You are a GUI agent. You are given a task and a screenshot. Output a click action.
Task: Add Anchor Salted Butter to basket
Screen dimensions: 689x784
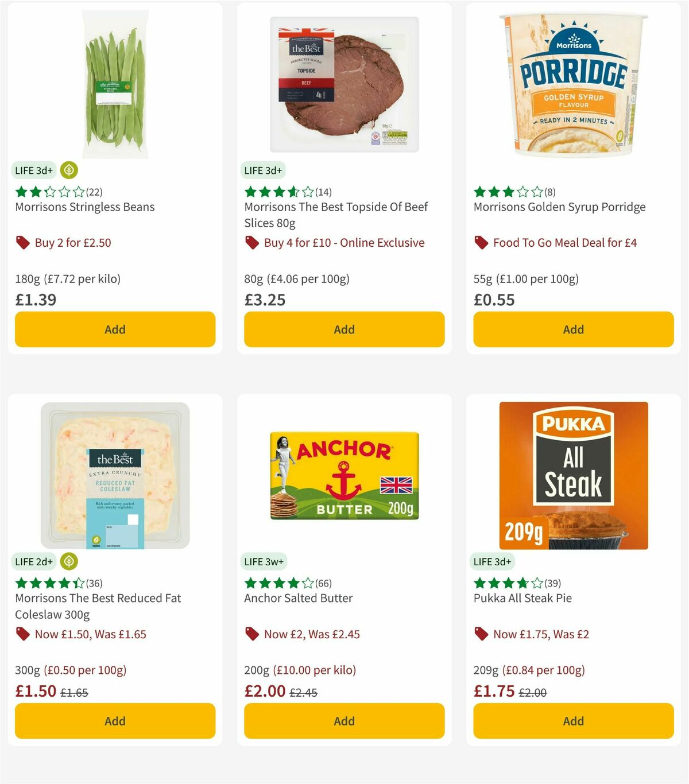click(x=343, y=721)
